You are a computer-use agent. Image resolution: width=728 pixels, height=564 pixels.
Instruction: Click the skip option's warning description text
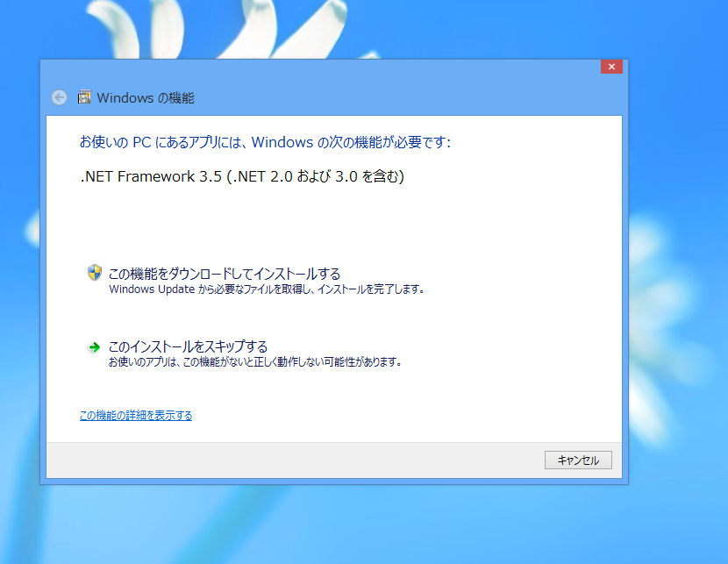[x=255, y=361]
